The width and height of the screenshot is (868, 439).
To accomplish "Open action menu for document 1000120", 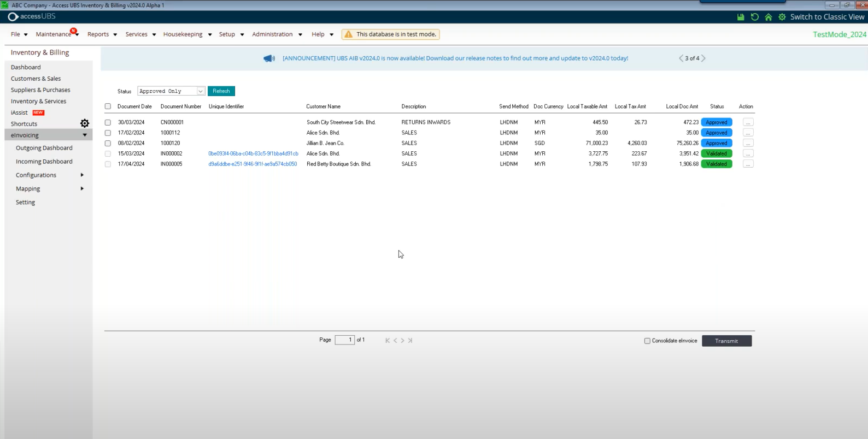I will pos(748,143).
